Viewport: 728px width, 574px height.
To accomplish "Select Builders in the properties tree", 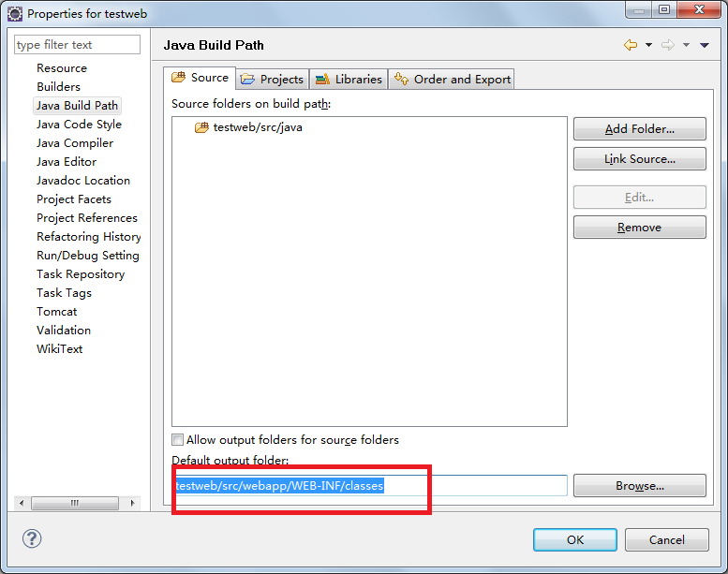I will [58, 87].
